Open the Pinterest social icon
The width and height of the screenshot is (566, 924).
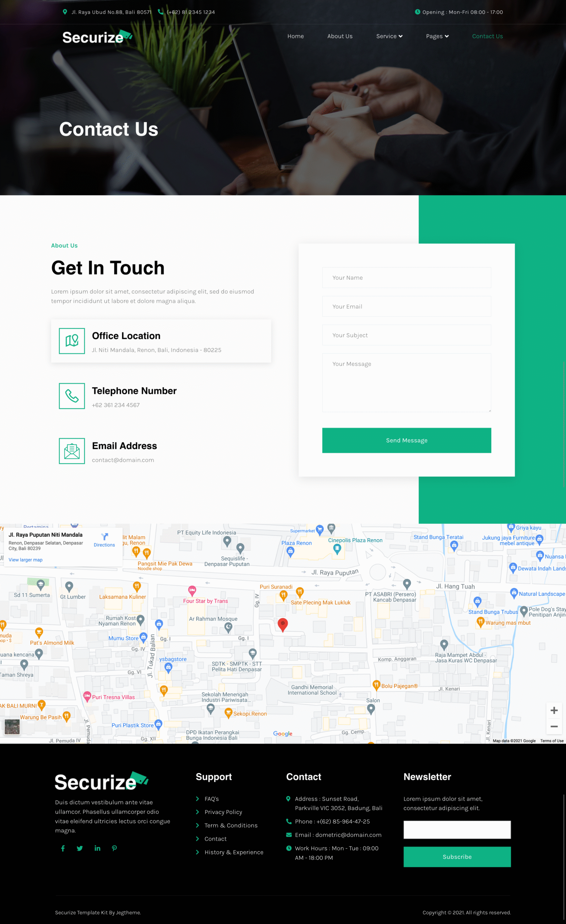click(114, 848)
